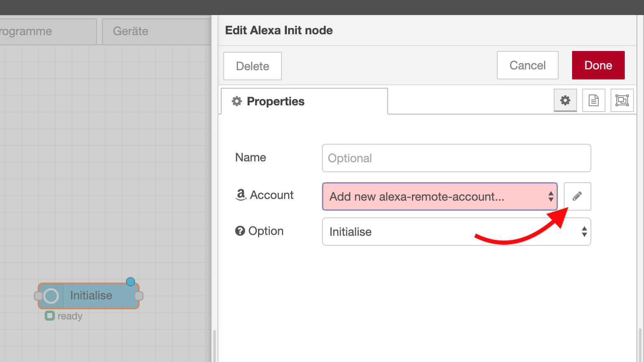
Task: Select the Properties tab
Action: (x=304, y=101)
